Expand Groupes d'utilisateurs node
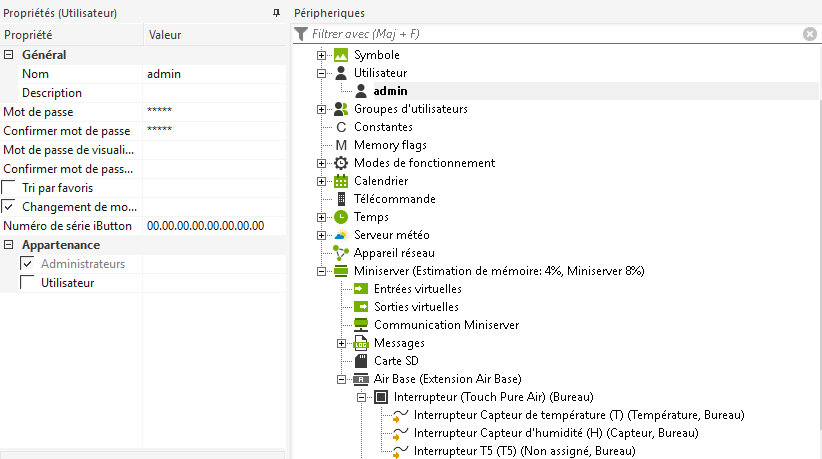 (x=321, y=110)
